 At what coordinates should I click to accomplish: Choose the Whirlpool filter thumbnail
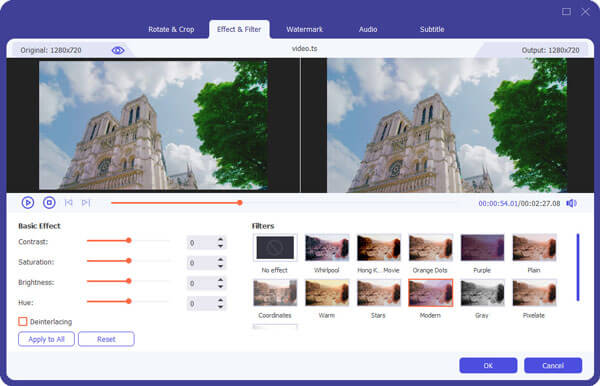[x=327, y=248]
